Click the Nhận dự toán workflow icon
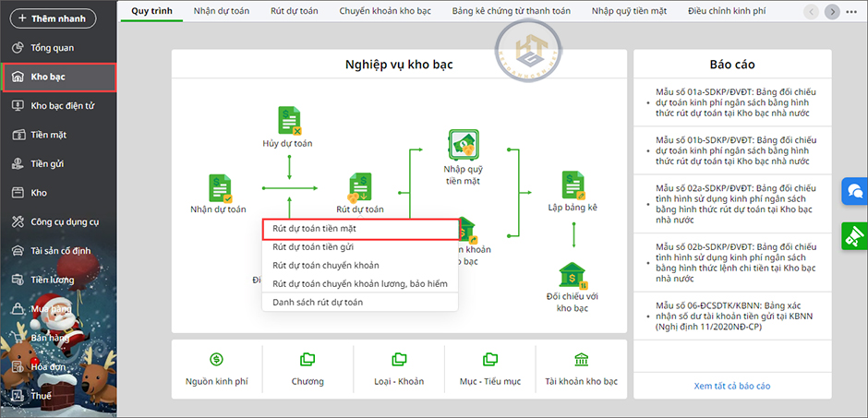The width and height of the screenshot is (868, 418). coord(219,188)
